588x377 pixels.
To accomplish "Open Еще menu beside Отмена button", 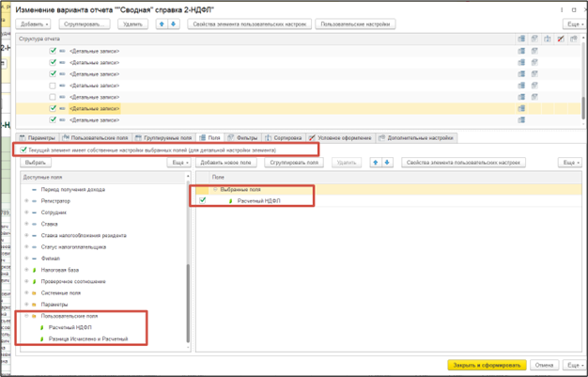I will coord(574,365).
